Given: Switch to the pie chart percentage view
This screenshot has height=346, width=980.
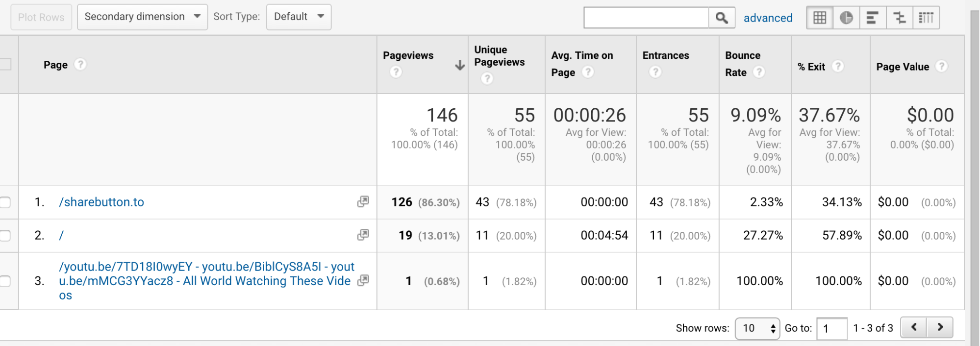Looking at the screenshot, I should tap(846, 18).
